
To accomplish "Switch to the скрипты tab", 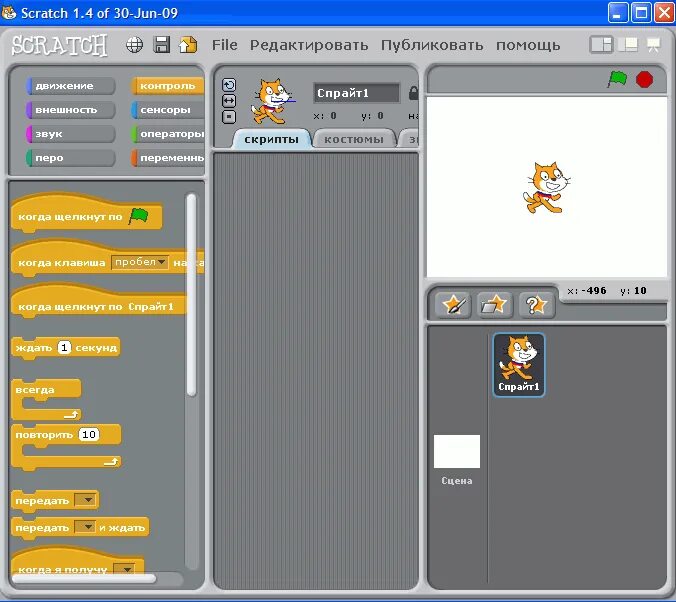I will [271, 139].
